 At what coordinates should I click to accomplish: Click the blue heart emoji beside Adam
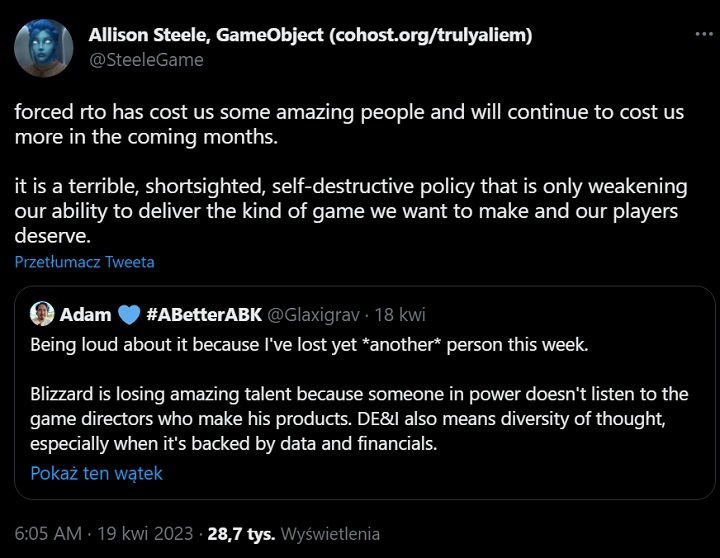(x=129, y=315)
